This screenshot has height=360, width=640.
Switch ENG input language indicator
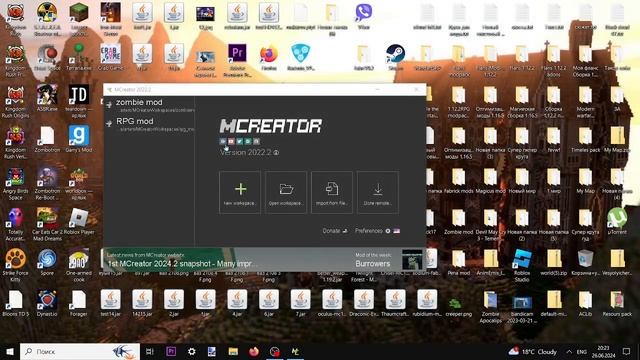pyautogui.click(x=582, y=351)
